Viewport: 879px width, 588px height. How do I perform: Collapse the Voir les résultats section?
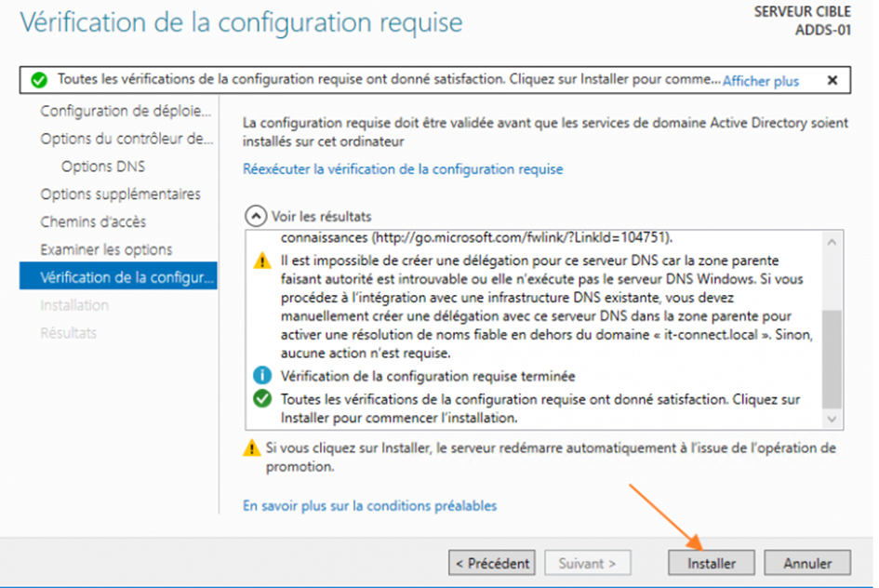[x=256, y=216]
